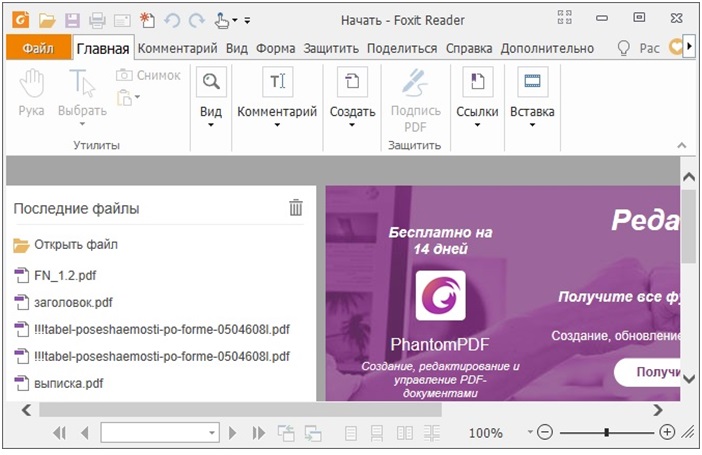The image size is (702, 455).
Task: Open recent file заголовок.pdf
Action: pos(64,302)
